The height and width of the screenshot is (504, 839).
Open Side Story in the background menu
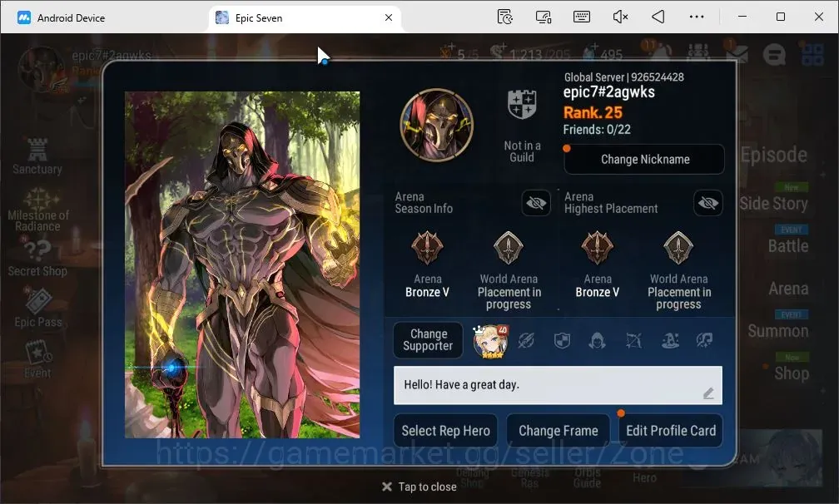[774, 203]
